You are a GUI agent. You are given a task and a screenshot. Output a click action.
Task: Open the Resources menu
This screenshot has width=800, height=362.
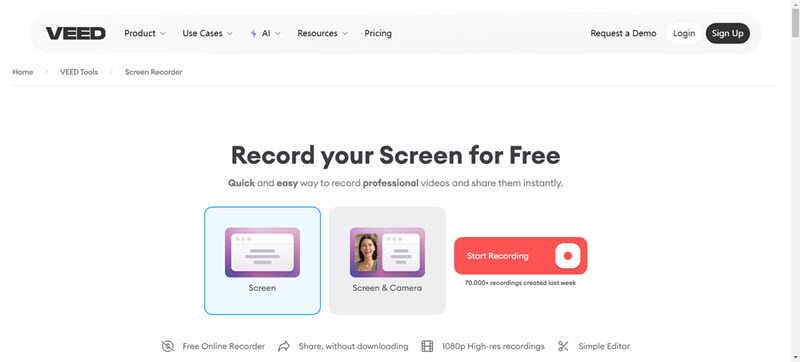(x=322, y=33)
